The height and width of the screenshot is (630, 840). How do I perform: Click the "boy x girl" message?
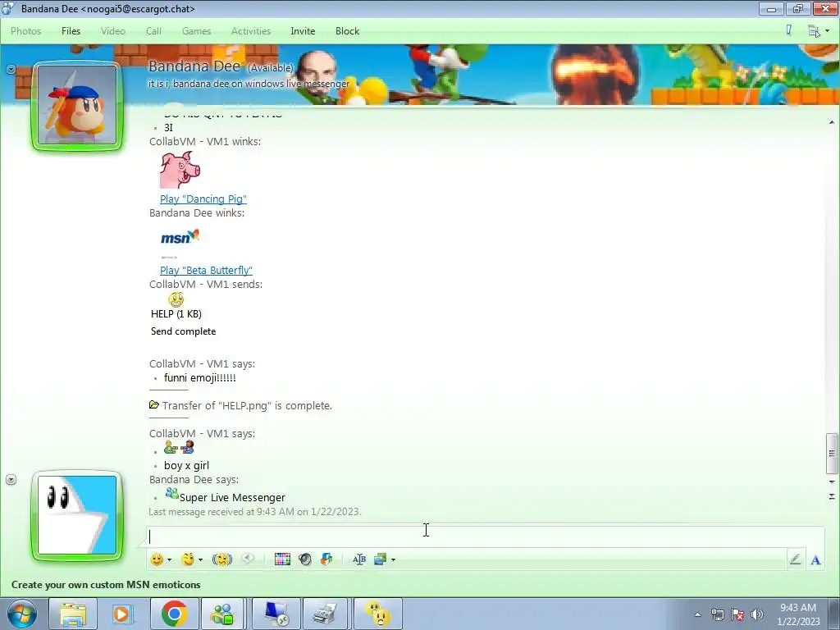(186, 466)
